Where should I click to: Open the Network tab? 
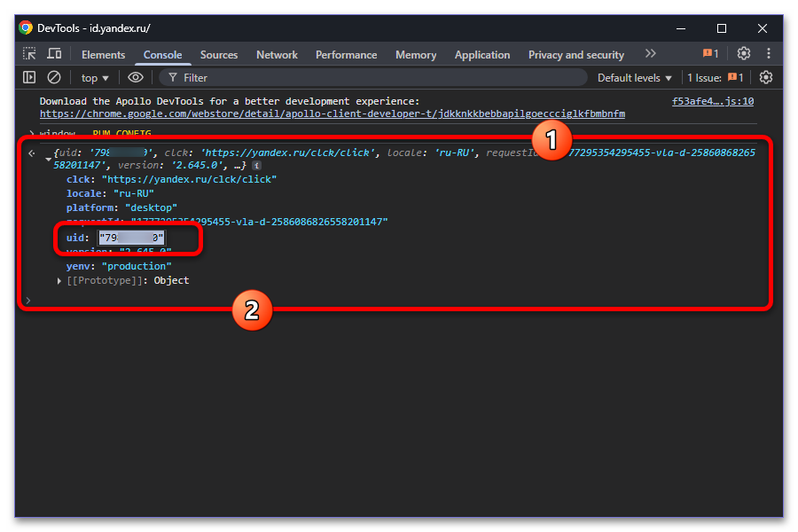tap(277, 55)
